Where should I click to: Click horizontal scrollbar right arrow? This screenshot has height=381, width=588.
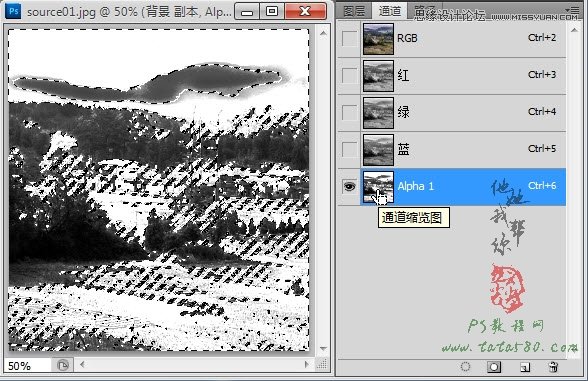[307, 364]
